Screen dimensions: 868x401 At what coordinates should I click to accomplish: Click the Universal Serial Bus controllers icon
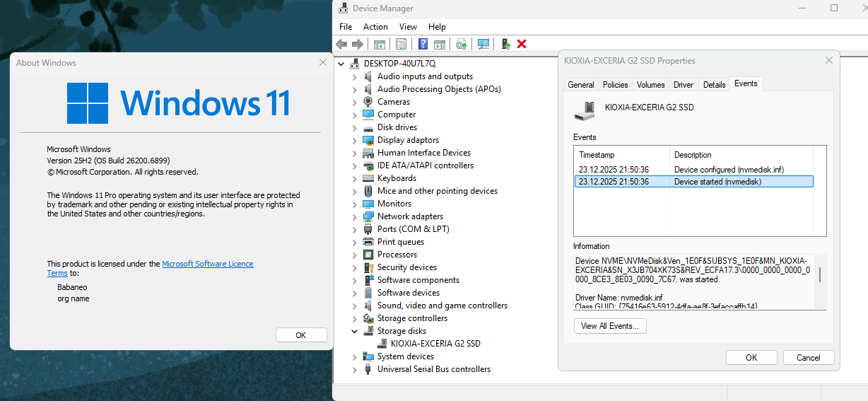coord(368,369)
